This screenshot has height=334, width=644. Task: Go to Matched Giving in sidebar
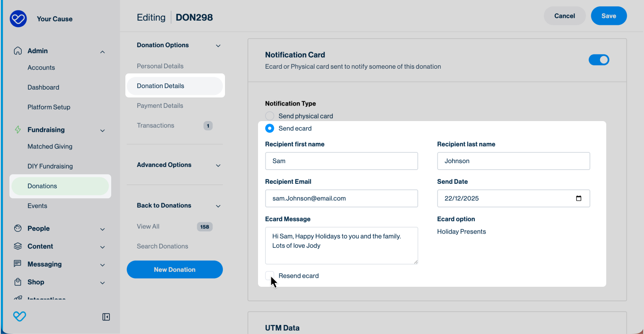(50, 146)
